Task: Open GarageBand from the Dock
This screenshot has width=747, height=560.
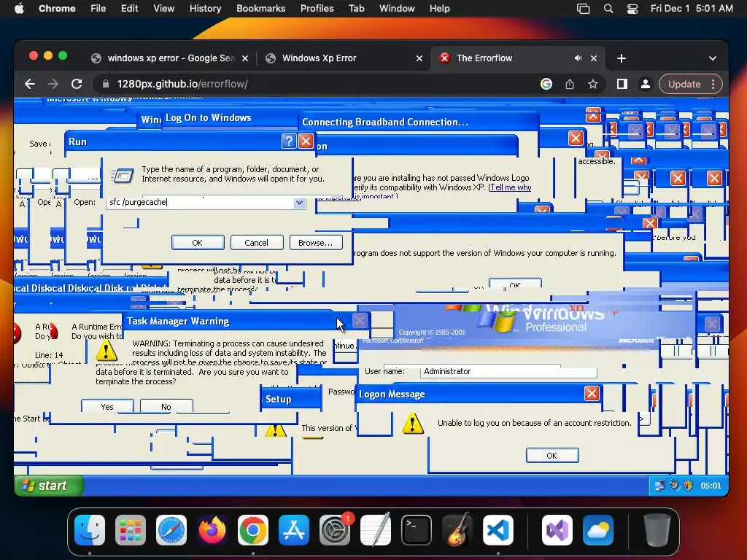Action: pyautogui.click(x=457, y=530)
